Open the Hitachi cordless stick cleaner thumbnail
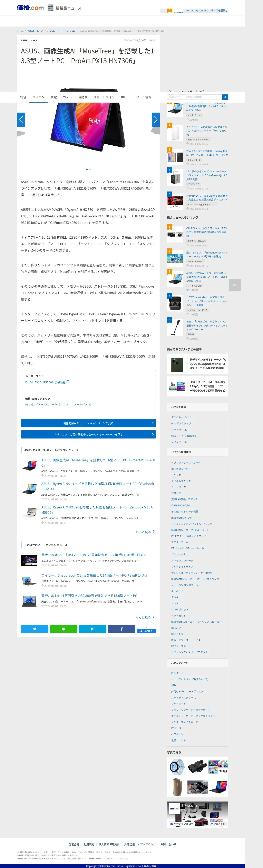263x868 pixels. [175, 327]
